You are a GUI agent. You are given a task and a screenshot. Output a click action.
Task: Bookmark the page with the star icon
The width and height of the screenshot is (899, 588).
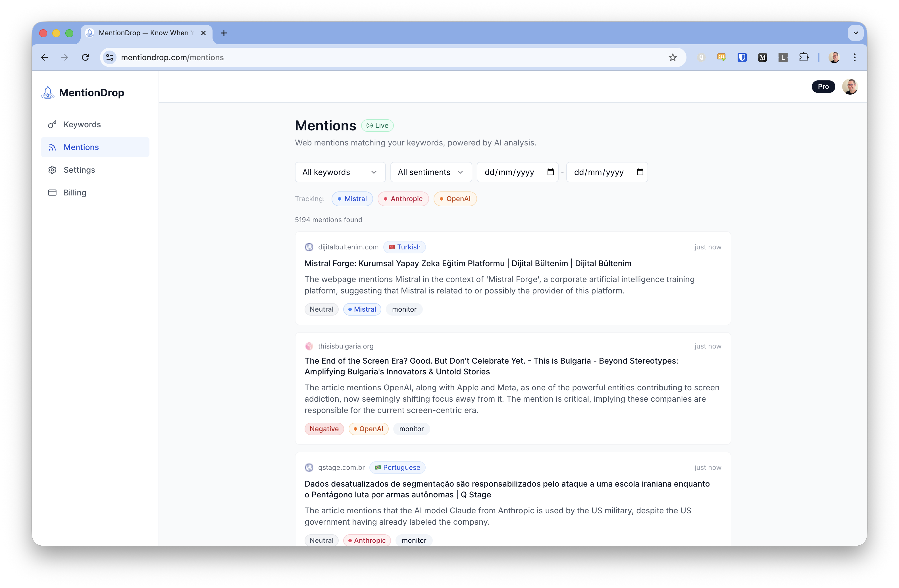click(x=673, y=57)
